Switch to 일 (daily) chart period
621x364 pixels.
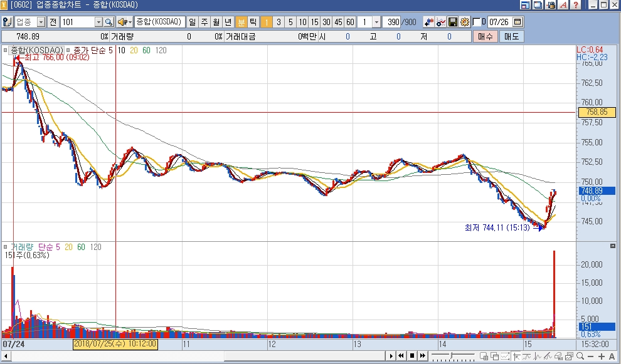(x=192, y=22)
